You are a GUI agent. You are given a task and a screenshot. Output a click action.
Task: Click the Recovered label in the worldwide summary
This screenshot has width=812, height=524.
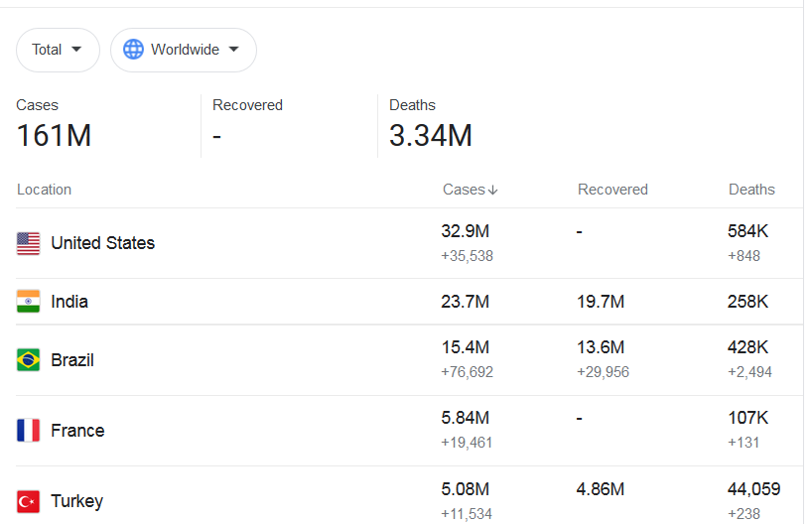(x=247, y=105)
